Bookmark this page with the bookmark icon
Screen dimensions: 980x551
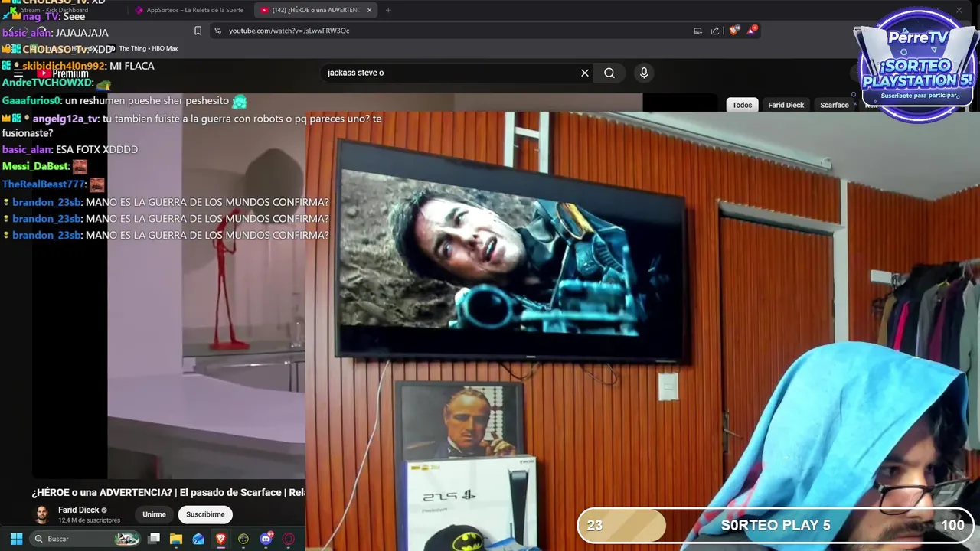pyautogui.click(x=198, y=31)
